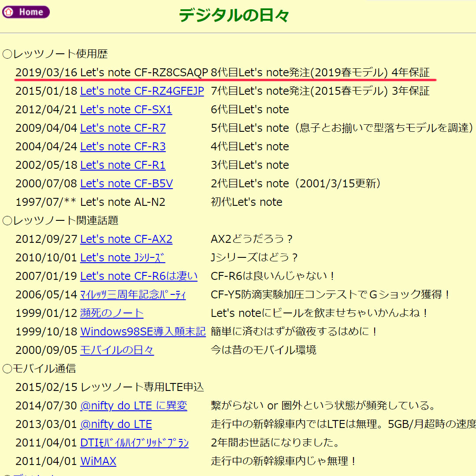
Task: Click the 5代目Let's note（息子とお揃い） description
Action: [x=342, y=128]
